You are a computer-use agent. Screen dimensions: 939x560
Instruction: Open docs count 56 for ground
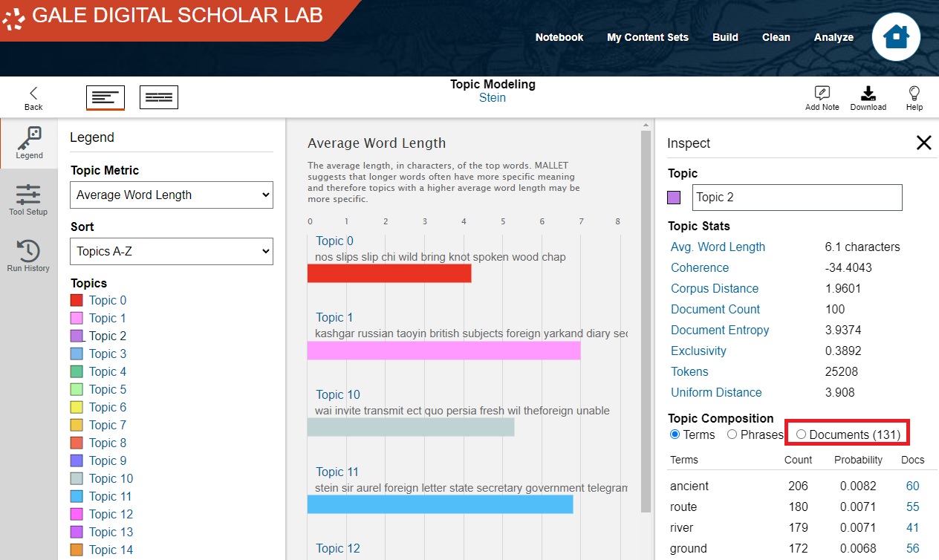(x=912, y=548)
